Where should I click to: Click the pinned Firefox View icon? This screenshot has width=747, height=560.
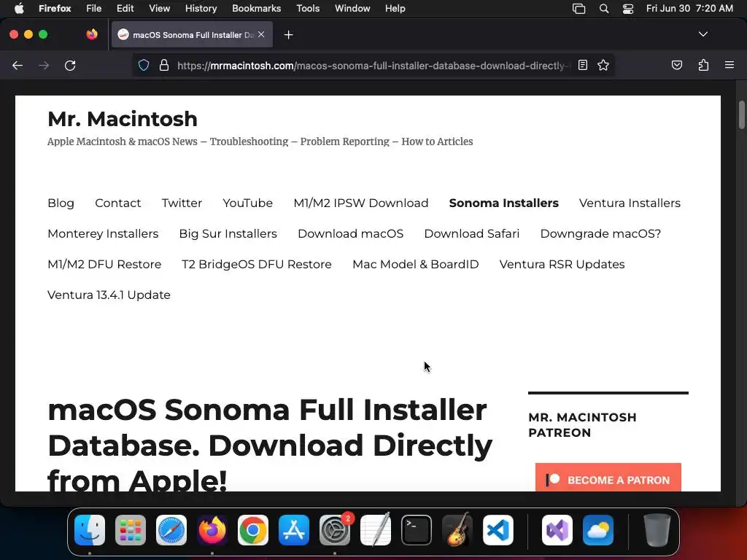[x=92, y=34]
